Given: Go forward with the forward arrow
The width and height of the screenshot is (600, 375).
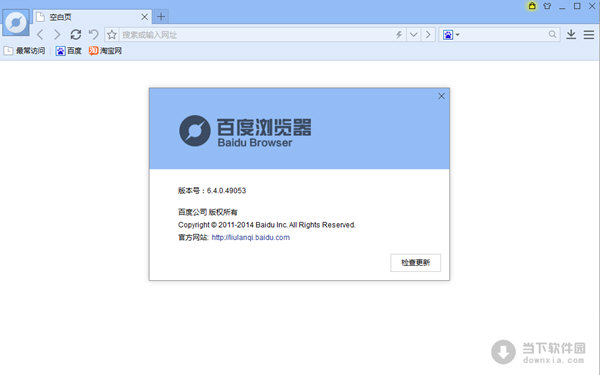Looking at the screenshot, I should (x=57, y=35).
